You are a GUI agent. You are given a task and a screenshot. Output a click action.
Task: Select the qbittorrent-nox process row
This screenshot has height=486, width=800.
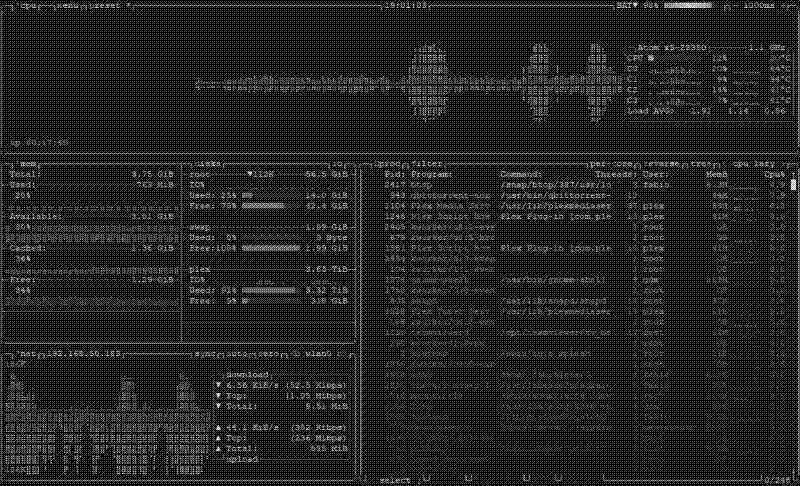[x=585, y=195]
